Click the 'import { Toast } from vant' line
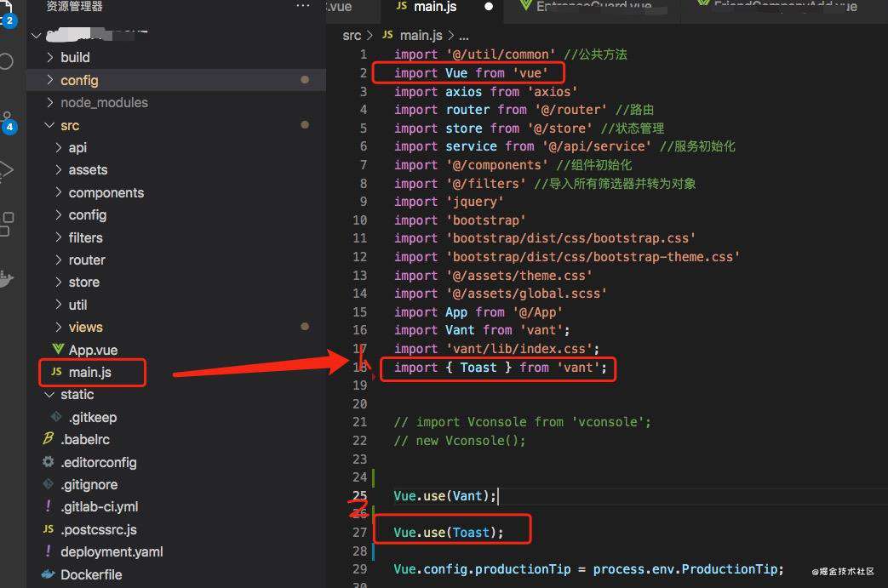The height and width of the screenshot is (588, 888). point(500,368)
